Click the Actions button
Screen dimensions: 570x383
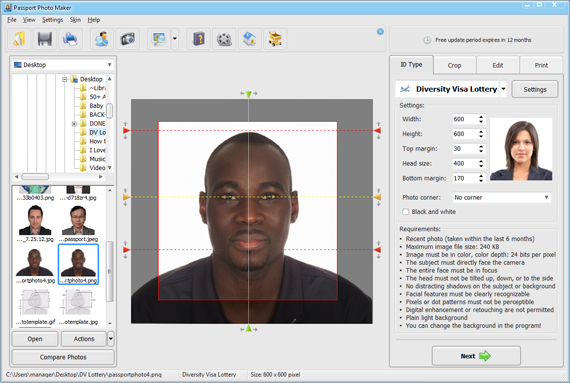point(84,339)
